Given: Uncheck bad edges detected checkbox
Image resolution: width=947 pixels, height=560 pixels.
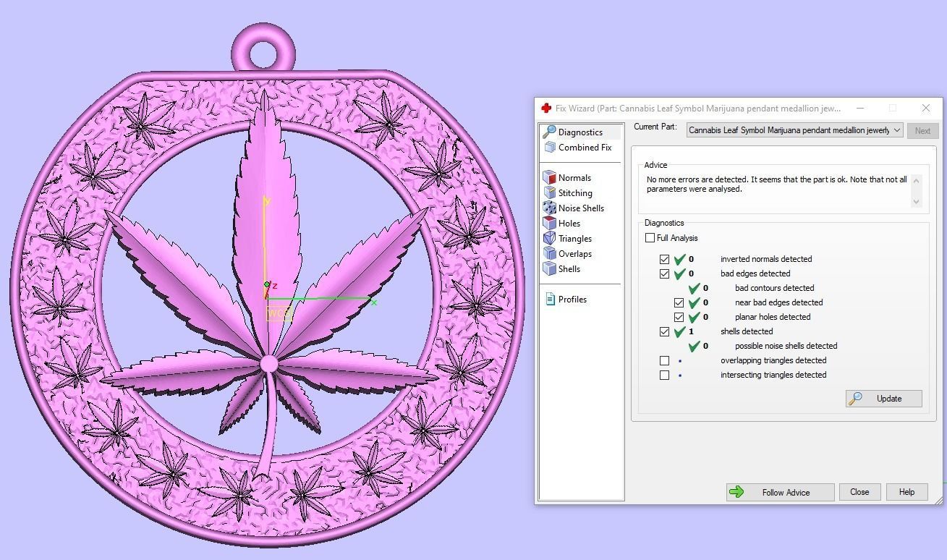Looking at the screenshot, I should point(664,273).
